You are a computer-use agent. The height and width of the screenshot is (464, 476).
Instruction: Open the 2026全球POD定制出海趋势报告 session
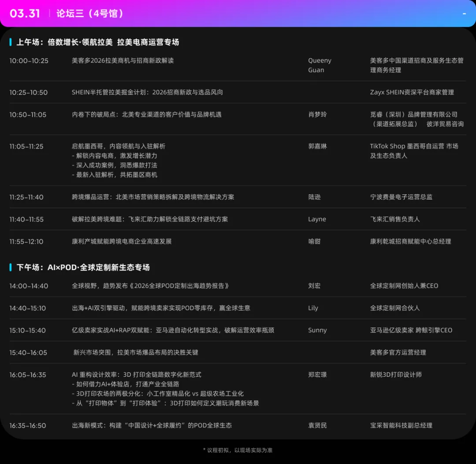151,286
